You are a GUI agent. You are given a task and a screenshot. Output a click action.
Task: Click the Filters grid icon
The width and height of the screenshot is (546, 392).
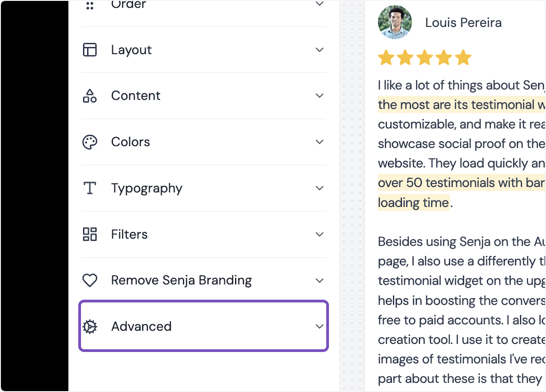[x=90, y=234]
